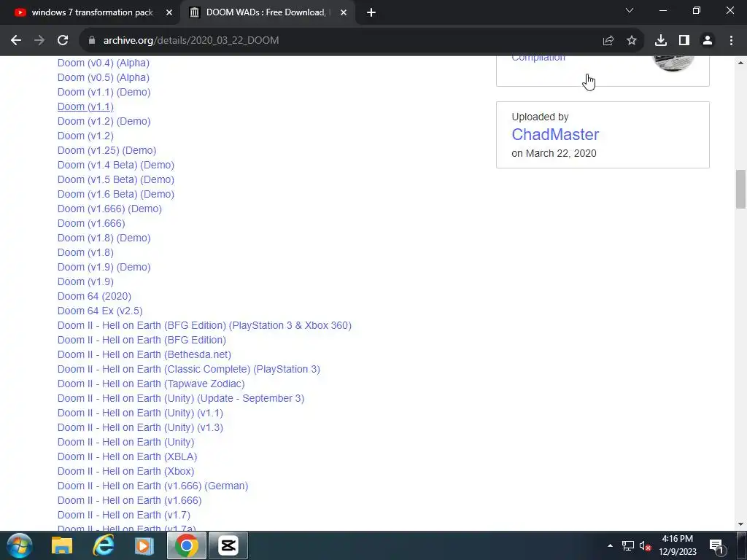This screenshot has height=560, width=747.
Task: Click the share page icon
Action: (x=608, y=41)
